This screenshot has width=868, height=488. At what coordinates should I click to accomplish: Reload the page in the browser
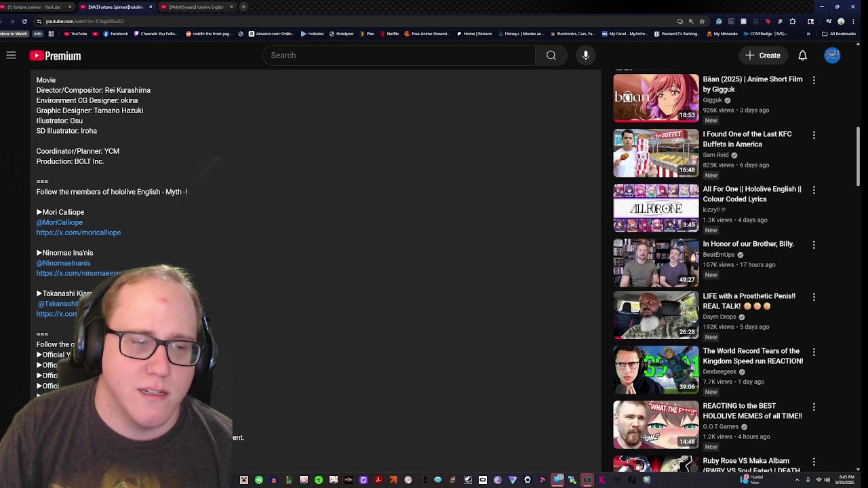pyautogui.click(x=24, y=21)
